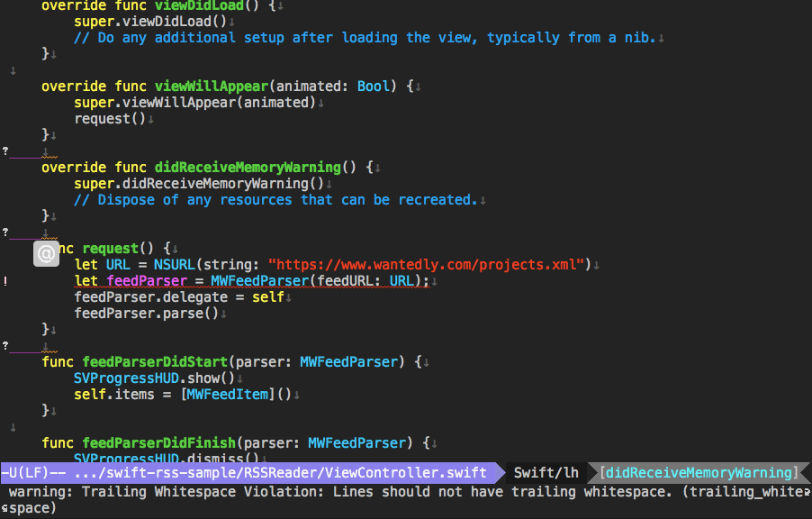Screen dimensions: 812x519
Task: Click the "»" truncation marker ending the warning line
Action: [806, 491]
